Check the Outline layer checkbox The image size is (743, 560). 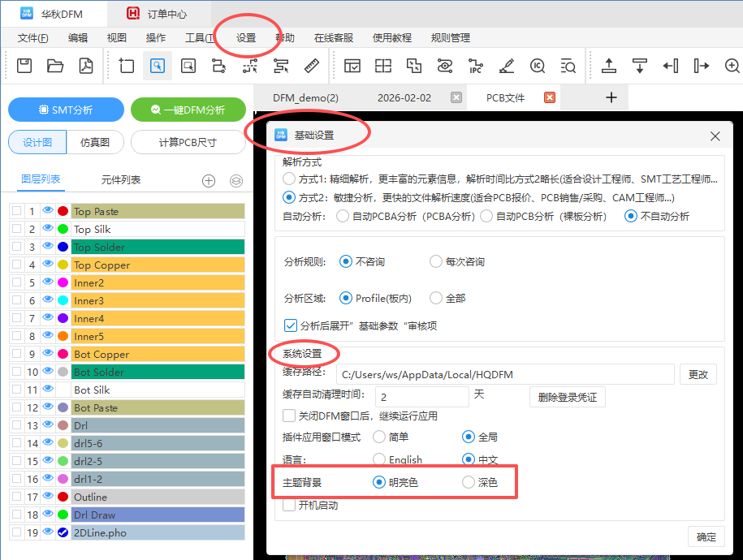(x=16, y=496)
